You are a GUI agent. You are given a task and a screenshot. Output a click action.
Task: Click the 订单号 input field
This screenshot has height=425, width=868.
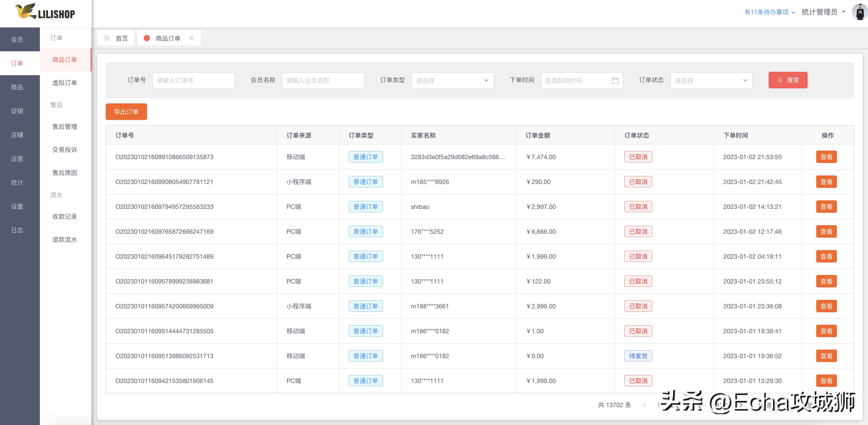(193, 81)
